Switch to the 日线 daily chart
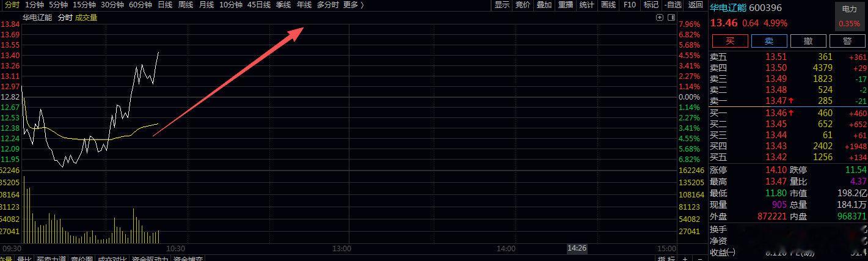The width and height of the screenshot is (868, 261). click(165, 5)
